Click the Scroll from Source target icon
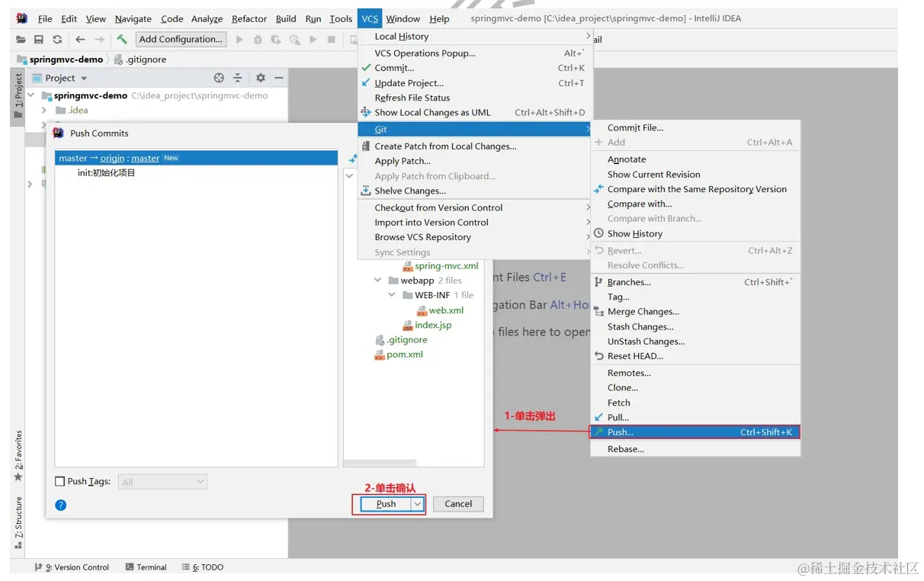924x581 pixels. pyautogui.click(x=219, y=78)
